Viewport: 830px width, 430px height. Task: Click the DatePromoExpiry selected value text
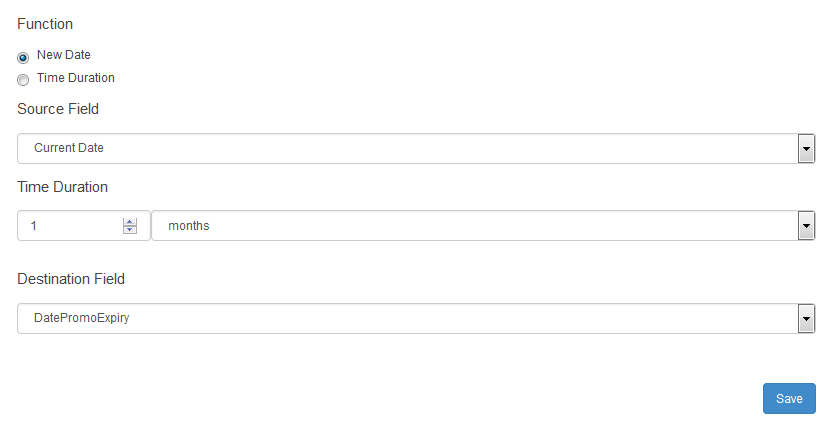coord(82,319)
